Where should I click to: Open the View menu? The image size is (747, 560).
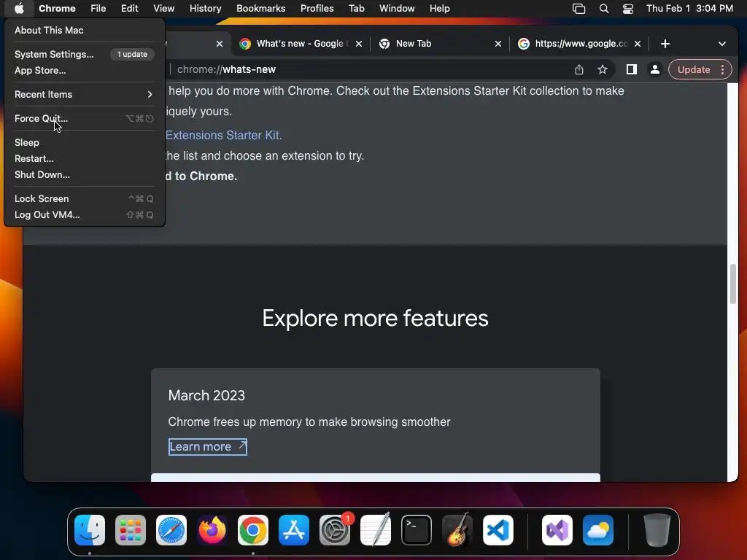[x=164, y=9]
